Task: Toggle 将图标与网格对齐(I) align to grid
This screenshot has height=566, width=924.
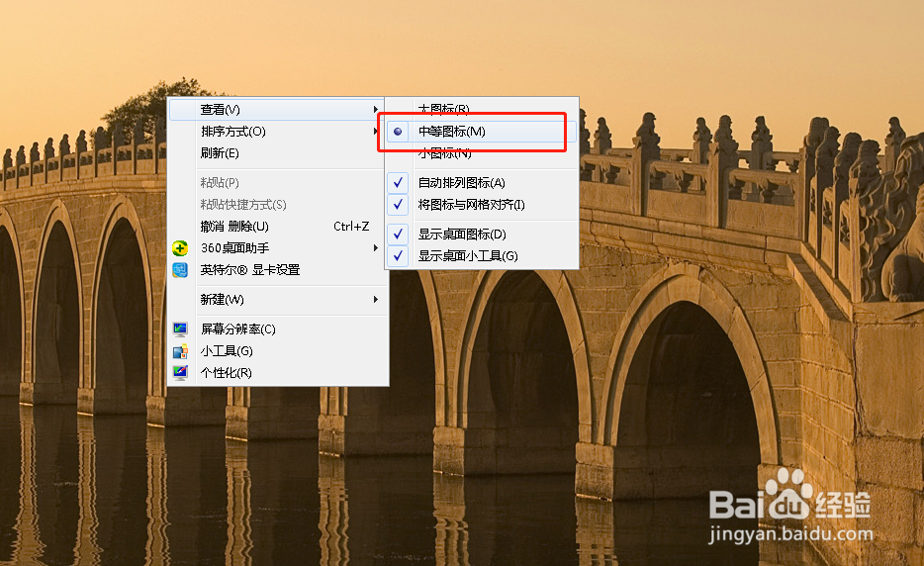Action: [482, 205]
